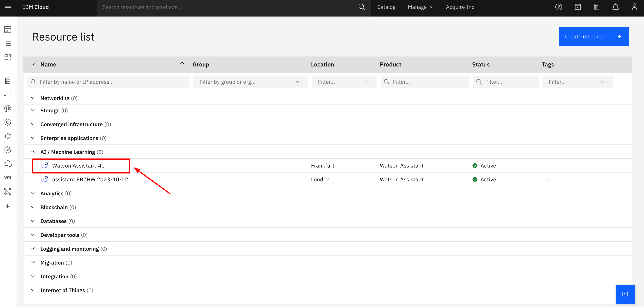Go to IBM Cloud home
This screenshot has width=644, height=307.
click(x=36, y=7)
